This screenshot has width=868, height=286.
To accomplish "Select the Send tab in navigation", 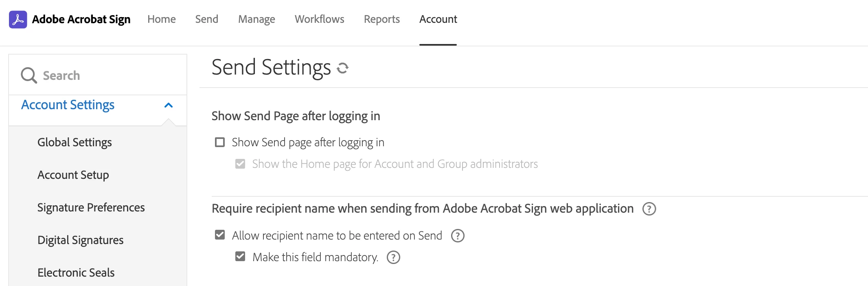I will [x=207, y=19].
